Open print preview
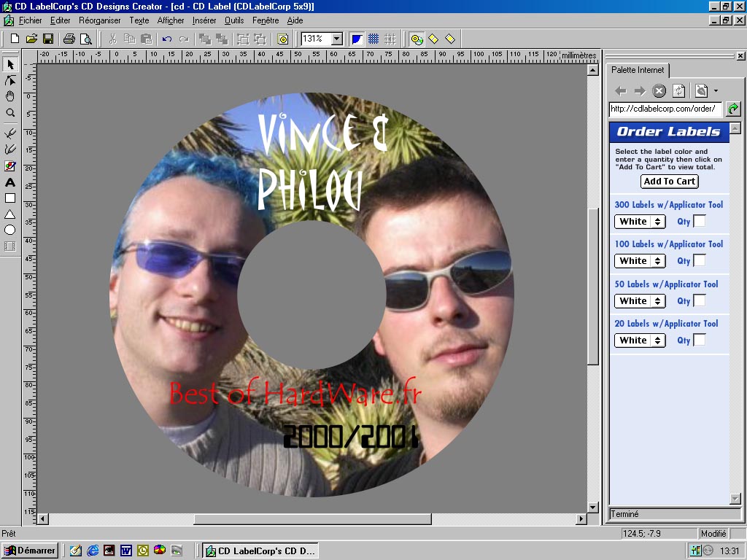The image size is (747, 560). (86, 39)
